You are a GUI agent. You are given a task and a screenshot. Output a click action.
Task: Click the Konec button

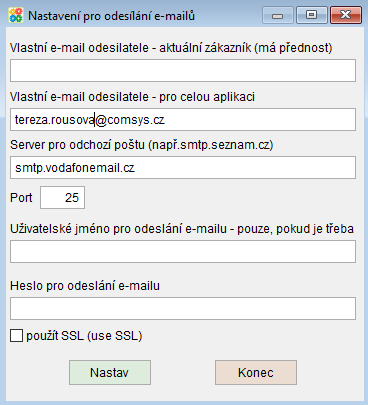pos(256,372)
